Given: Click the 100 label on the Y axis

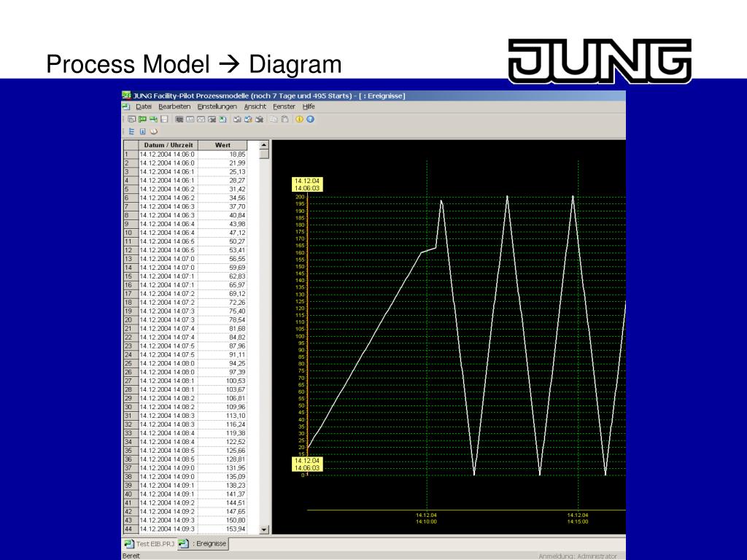Looking at the screenshot, I should pos(300,336).
